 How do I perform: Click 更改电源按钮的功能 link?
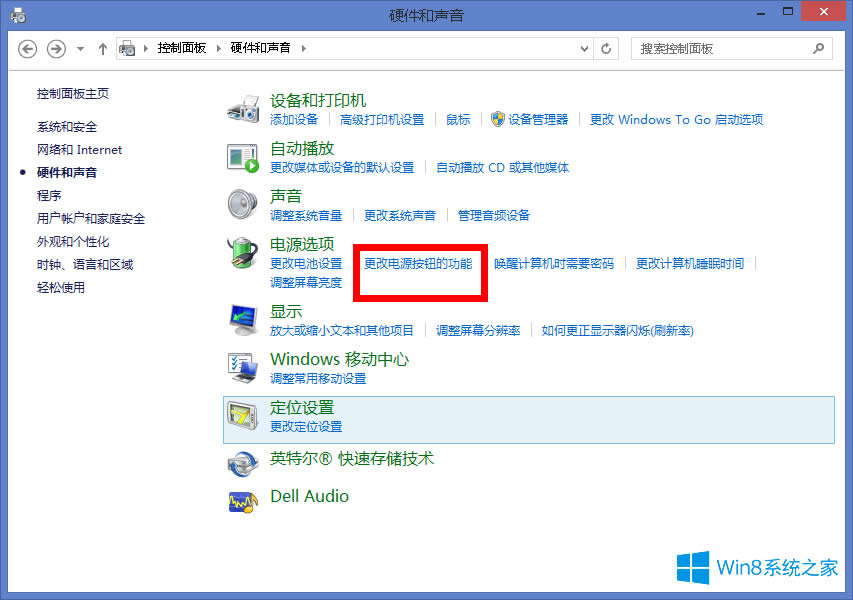pyautogui.click(x=418, y=264)
